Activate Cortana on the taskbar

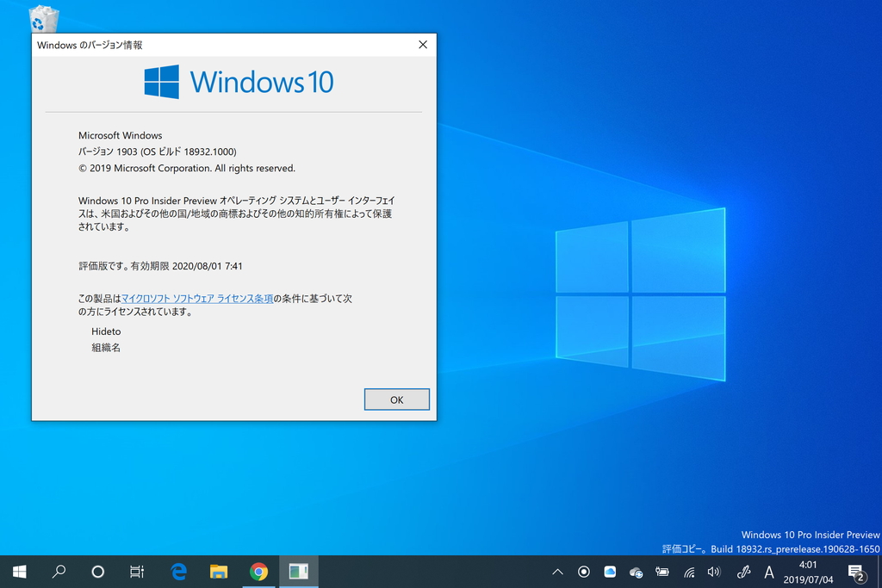click(x=97, y=572)
